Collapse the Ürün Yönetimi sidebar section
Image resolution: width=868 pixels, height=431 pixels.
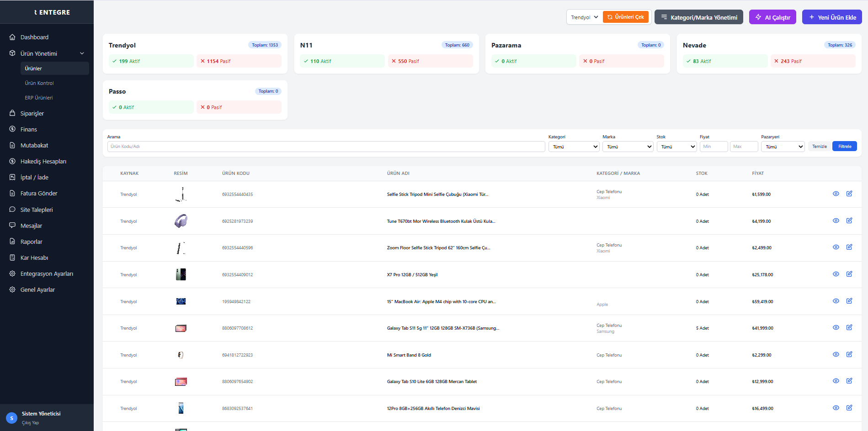point(82,53)
